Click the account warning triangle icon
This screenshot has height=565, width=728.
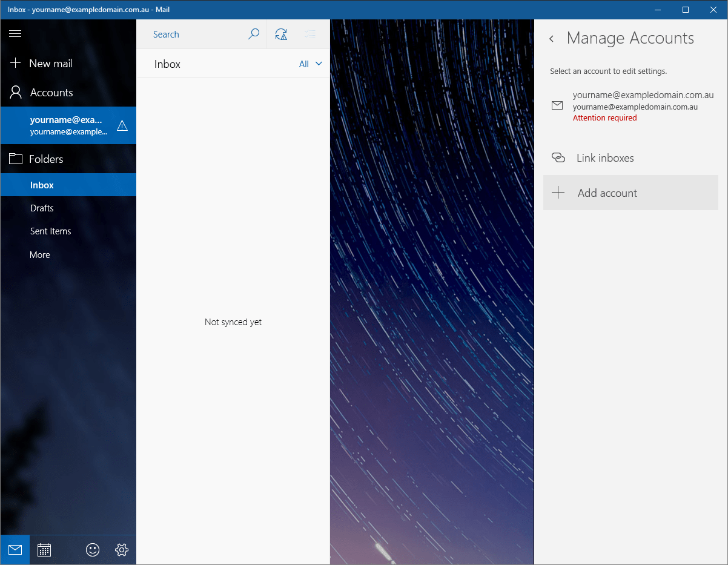coord(122,126)
